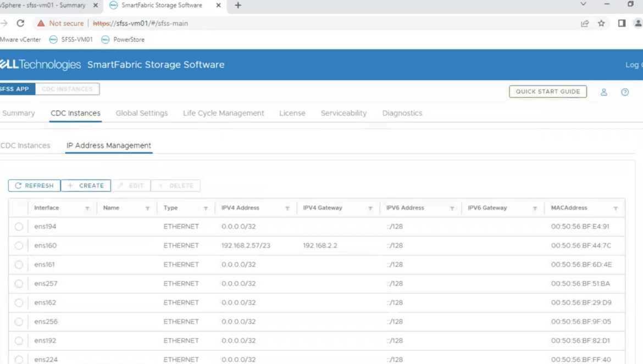Open the VMware vCenter bookmark
643x364 pixels.
(20, 40)
